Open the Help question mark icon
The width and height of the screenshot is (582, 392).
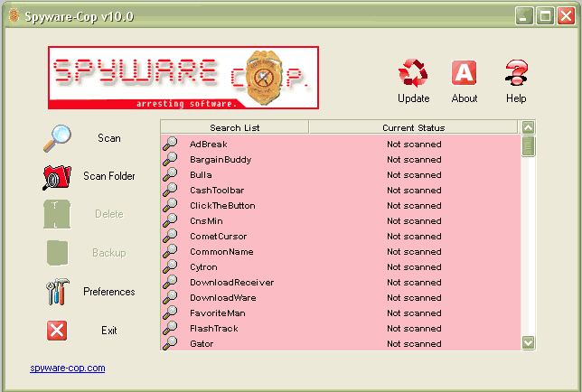(516, 72)
